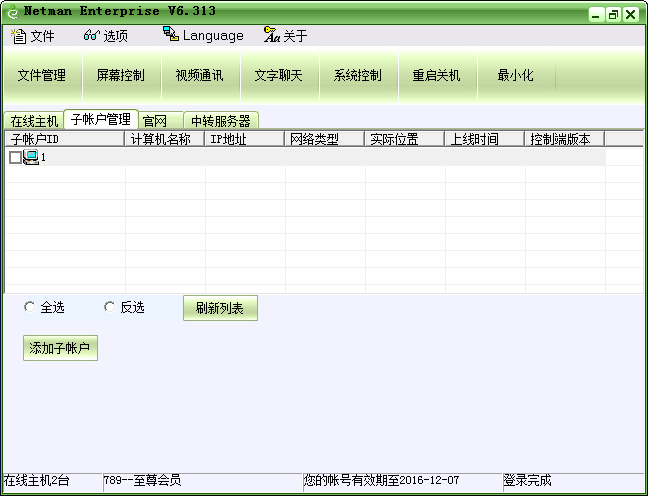Viewport: 648px width, 496px height.
Task: Click the 屏幕控制 toolbar button
Action: (x=121, y=76)
